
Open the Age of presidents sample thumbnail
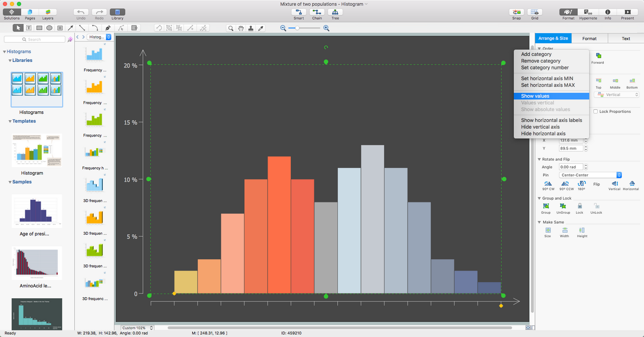pos(37,211)
